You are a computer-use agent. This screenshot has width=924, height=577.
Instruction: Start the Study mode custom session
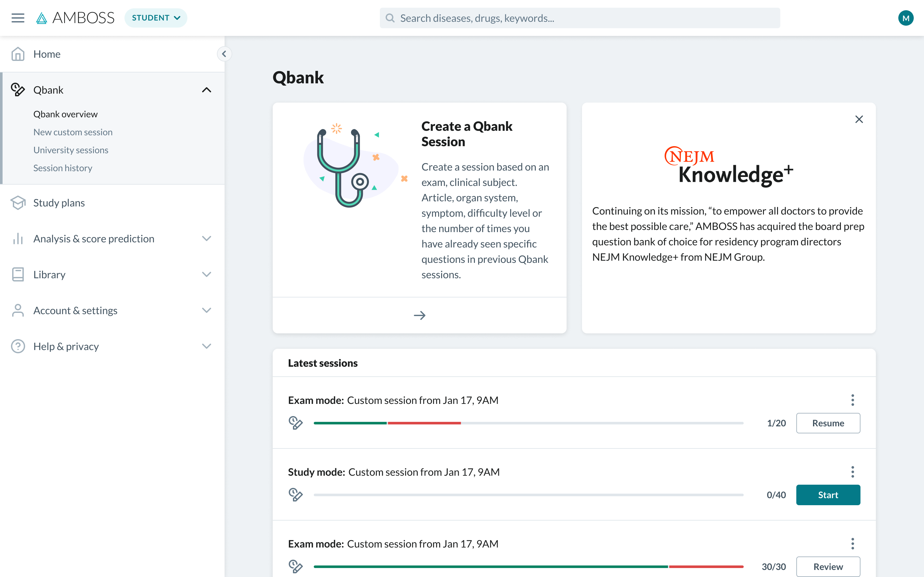pos(828,495)
